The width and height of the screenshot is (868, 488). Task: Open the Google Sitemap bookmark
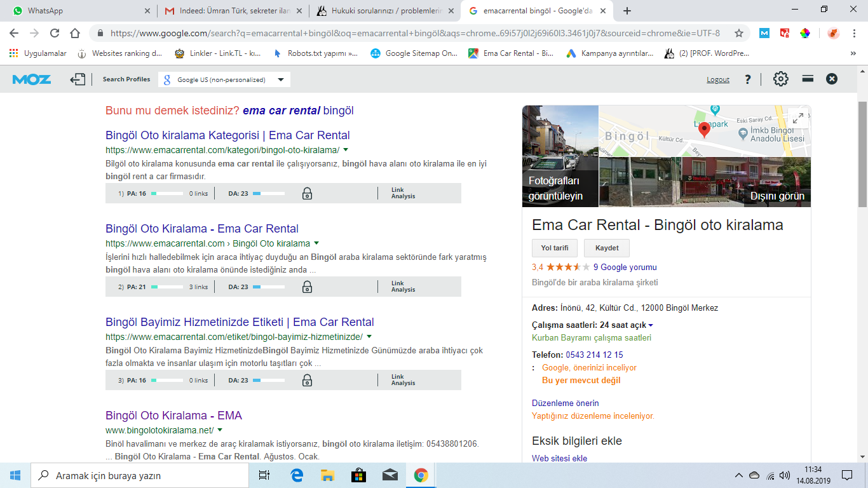point(414,54)
